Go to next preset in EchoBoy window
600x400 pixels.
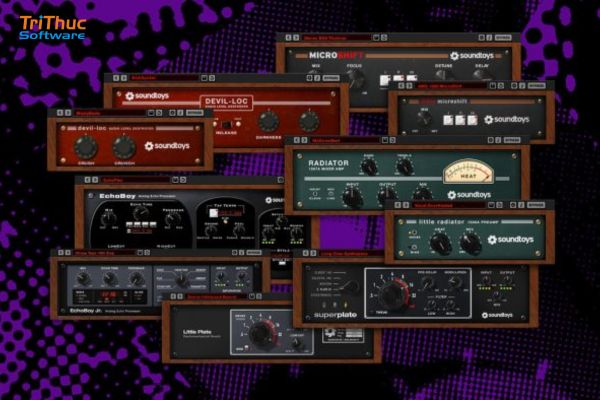[x=95, y=180]
